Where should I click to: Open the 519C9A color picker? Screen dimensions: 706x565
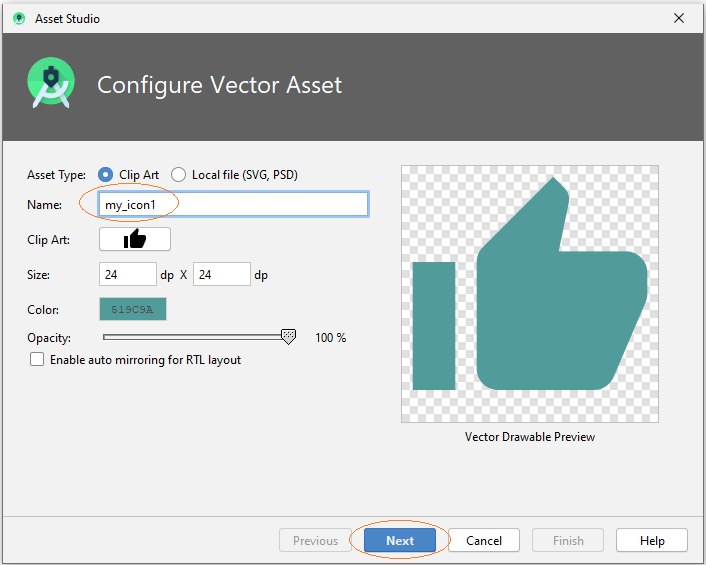pyautogui.click(x=133, y=309)
